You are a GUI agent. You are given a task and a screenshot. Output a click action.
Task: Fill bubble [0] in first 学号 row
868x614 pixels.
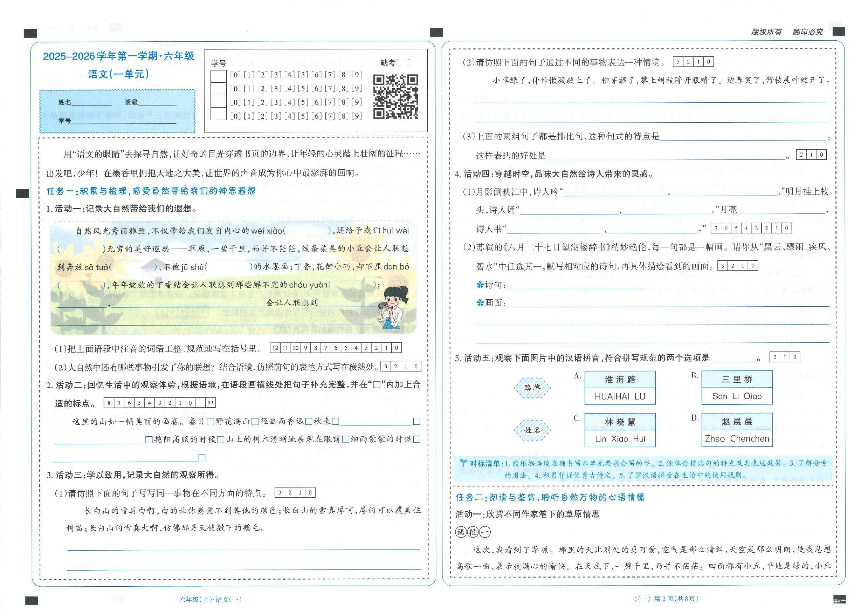point(235,75)
